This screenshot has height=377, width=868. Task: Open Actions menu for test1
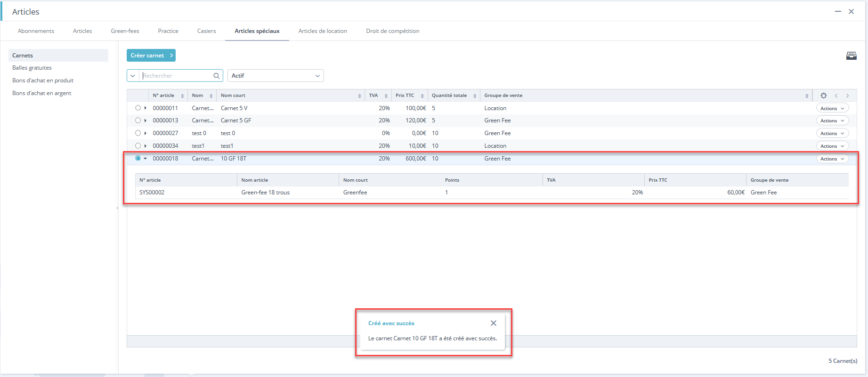click(832, 146)
